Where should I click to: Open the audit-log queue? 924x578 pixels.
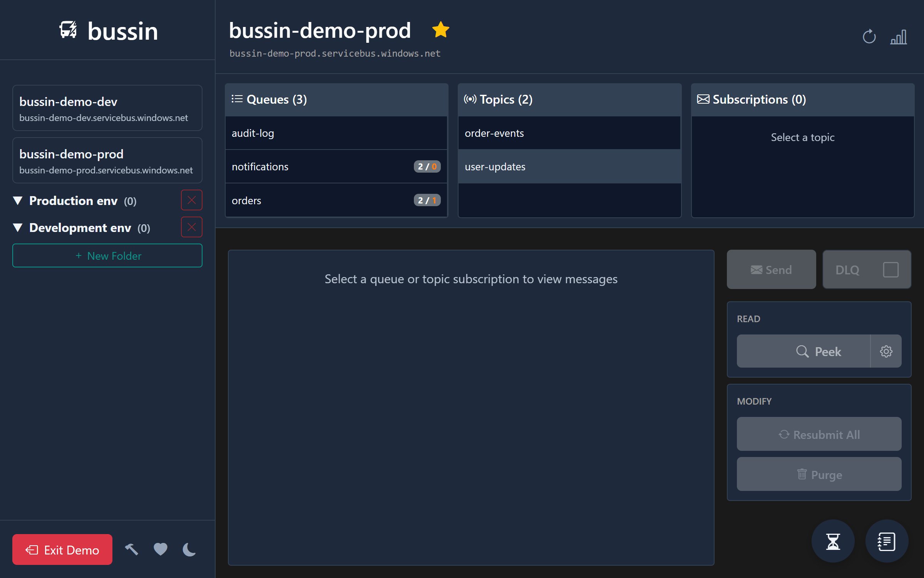click(x=336, y=133)
